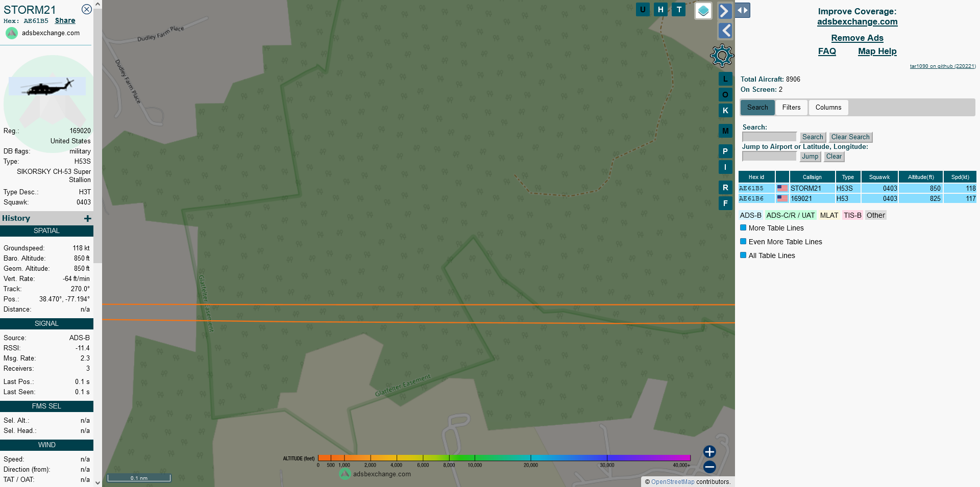Sort table by Hex id column

(x=756, y=177)
